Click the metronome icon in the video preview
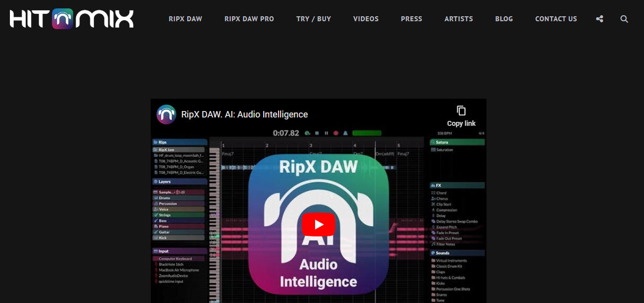 pyautogui.click(x=345, y=133)
